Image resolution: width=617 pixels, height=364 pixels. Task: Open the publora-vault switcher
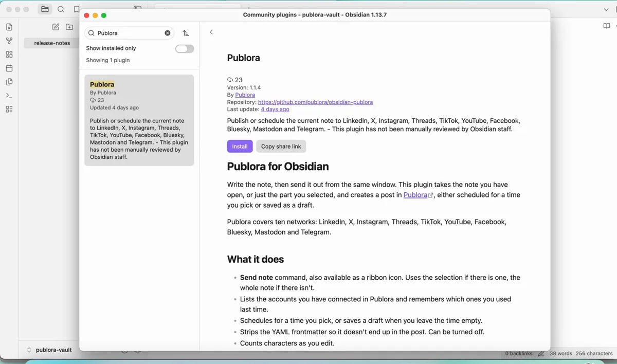point(49,350)
